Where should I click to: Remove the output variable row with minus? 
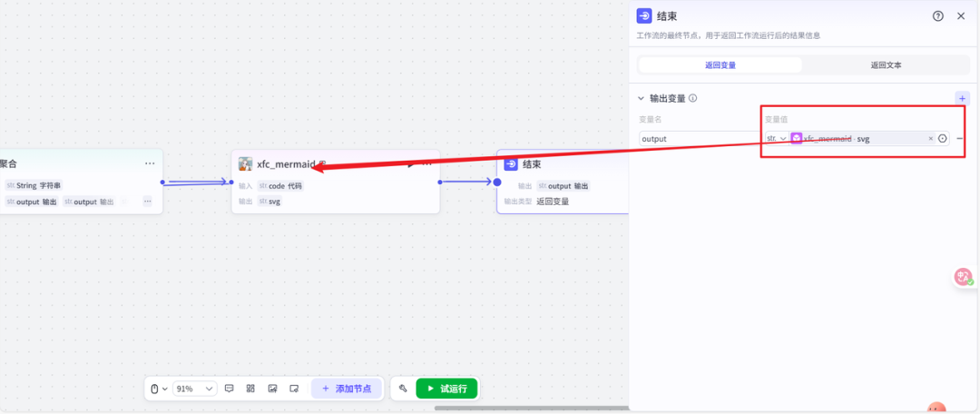959,139
